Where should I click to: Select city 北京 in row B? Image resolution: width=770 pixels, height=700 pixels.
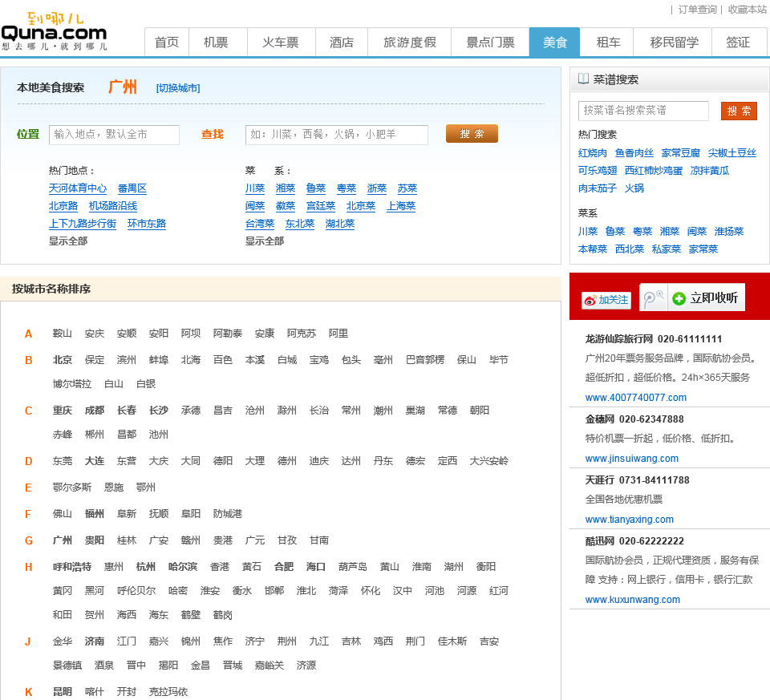coord(63,360)
